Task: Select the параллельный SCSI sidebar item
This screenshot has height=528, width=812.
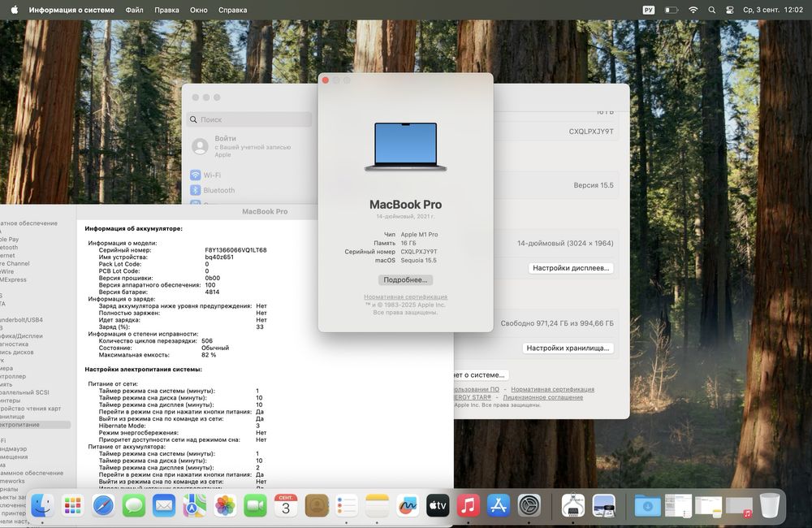Action: pos(25,392)
